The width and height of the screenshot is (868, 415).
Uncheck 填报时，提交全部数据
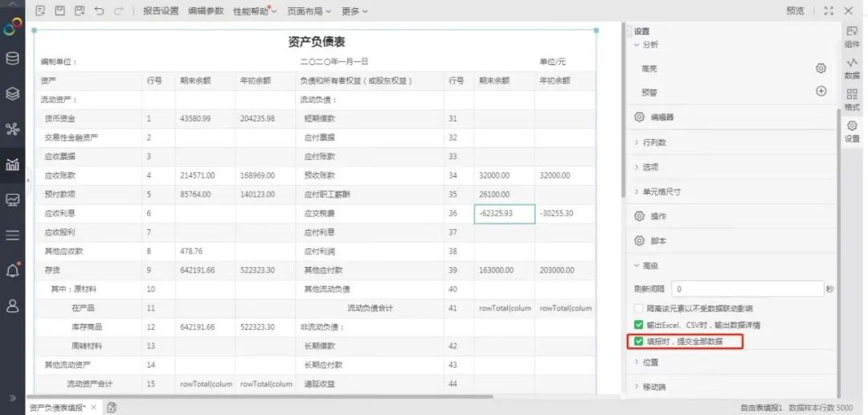(639, 341)
